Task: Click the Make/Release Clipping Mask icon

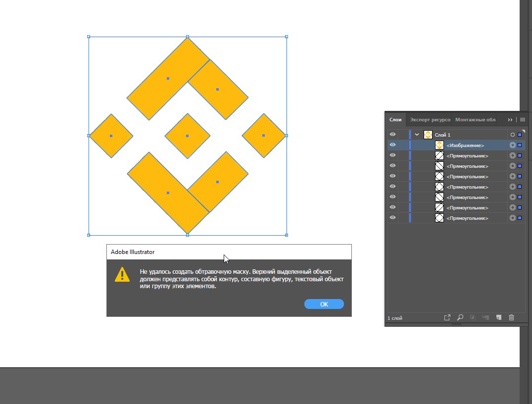Action: pos(473,317)
